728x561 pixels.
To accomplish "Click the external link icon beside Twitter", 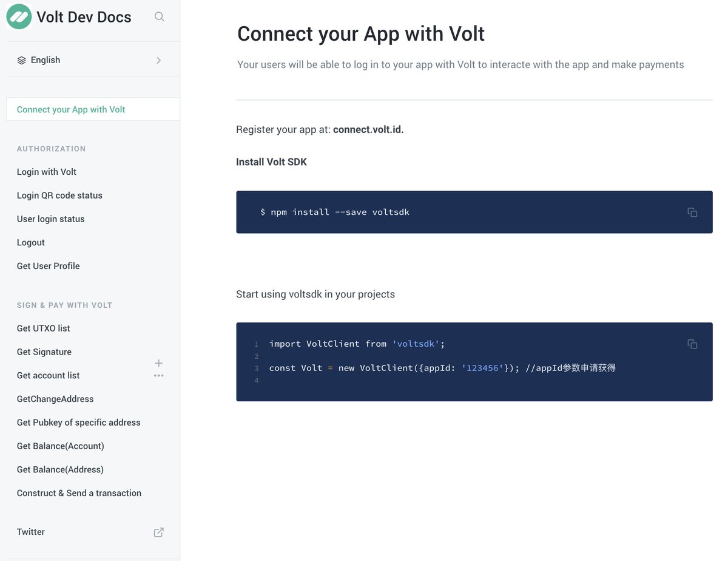I will pos(159,532).
